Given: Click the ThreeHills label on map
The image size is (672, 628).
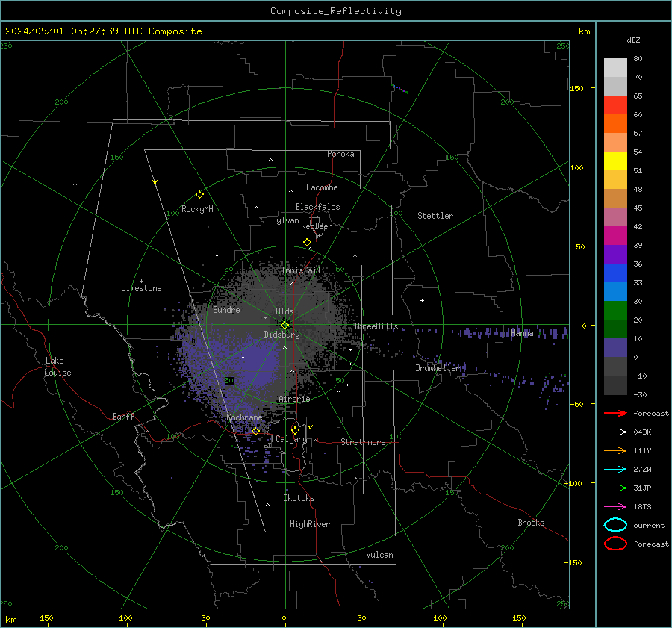Looking at the screenshot, I should pyautogui.click(x=376, y=326).
